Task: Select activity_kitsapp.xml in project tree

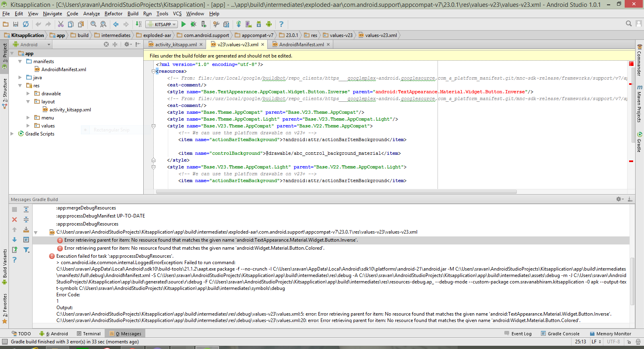Action: pos(70,110)
